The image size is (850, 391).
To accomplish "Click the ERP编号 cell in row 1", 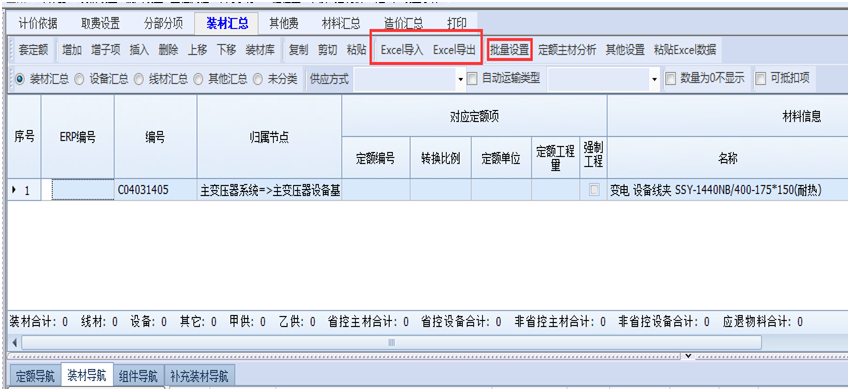I will tap(83, 190).
